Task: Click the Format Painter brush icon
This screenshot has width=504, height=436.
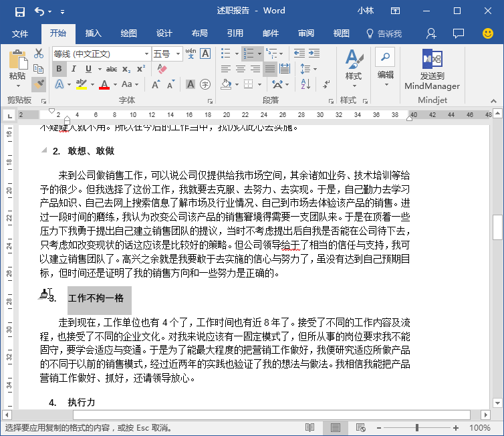Action: coord(39,84)
